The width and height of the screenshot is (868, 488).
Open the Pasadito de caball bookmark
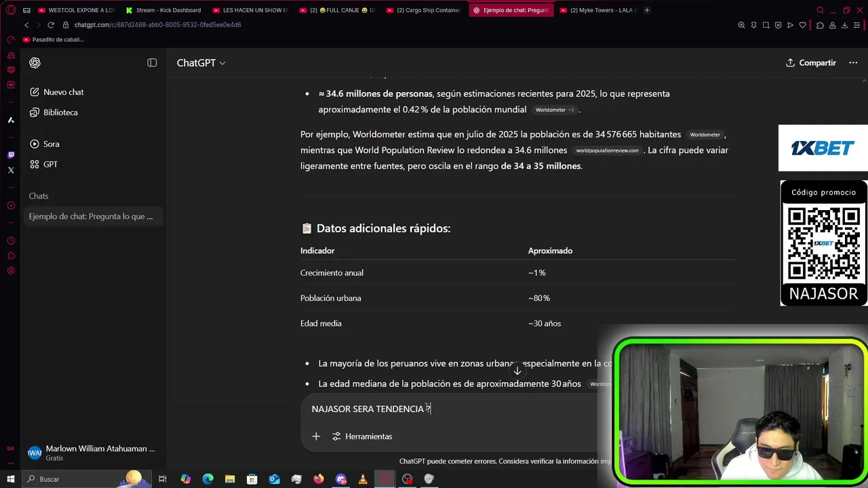(53, 40)
